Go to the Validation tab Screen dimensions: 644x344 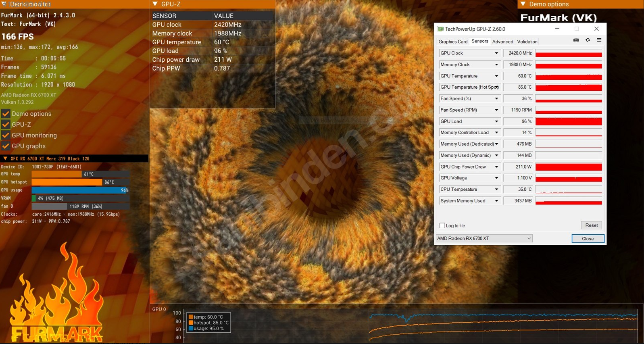pyautogui.click(x=527, y=42)
